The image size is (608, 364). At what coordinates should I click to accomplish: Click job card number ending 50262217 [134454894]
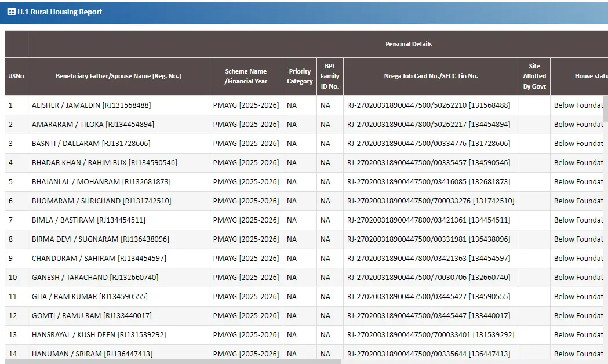coord(428,125)
